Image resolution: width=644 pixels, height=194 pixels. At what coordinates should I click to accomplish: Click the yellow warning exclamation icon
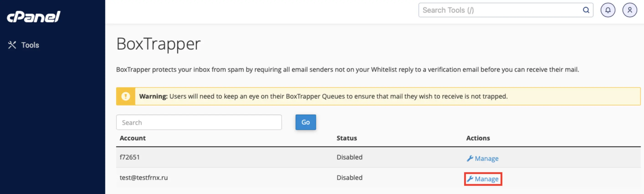[125, 96]
